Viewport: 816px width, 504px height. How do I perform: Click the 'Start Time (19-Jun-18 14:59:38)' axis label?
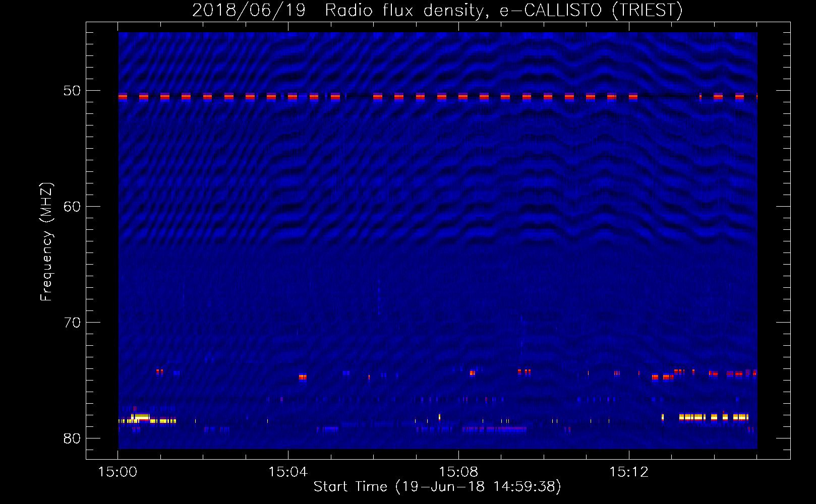[437, 487]
